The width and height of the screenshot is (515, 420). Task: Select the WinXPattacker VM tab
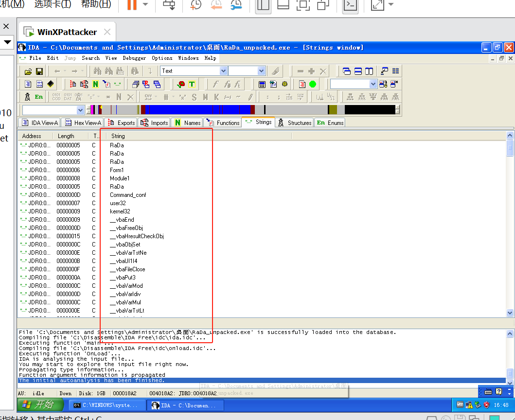(x=67, y=32)
